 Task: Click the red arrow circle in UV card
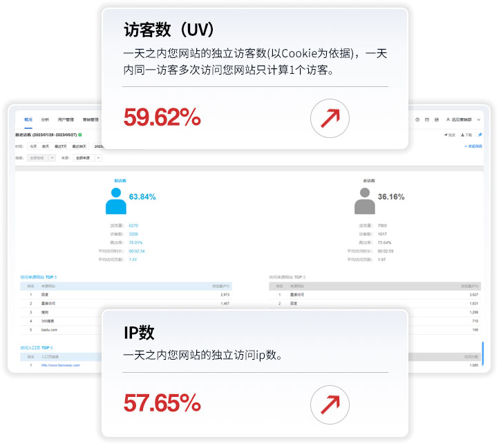(330, 118)
